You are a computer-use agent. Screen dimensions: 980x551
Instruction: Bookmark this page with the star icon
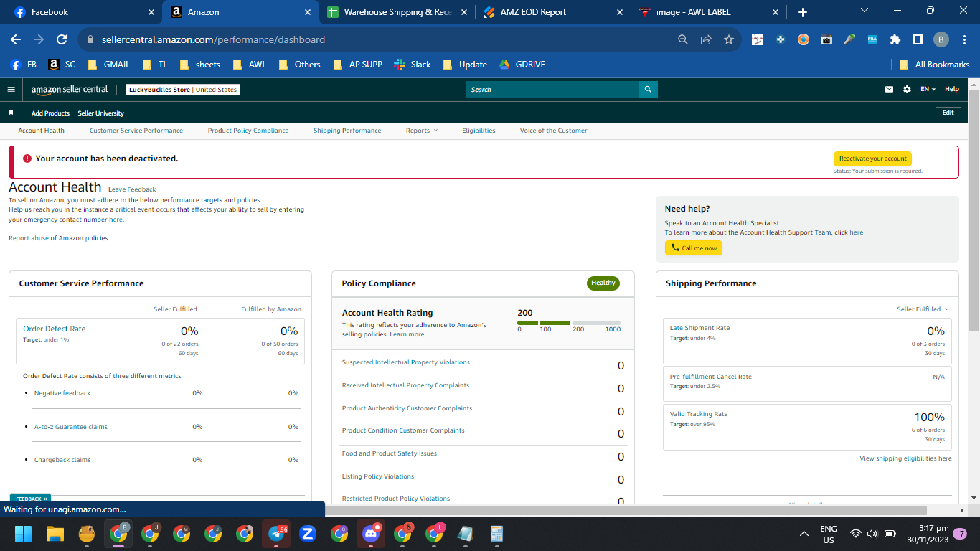pos(729,40)
